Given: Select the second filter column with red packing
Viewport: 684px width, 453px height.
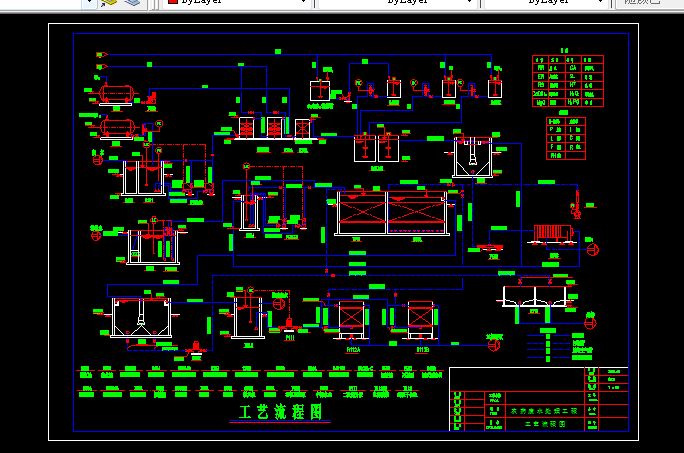Looking at the screenshot, I should click(x=274, y=127).
